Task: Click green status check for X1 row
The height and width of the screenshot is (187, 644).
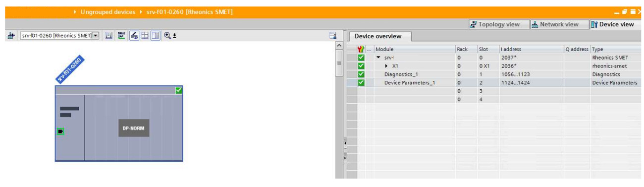Action: (361, 65)
